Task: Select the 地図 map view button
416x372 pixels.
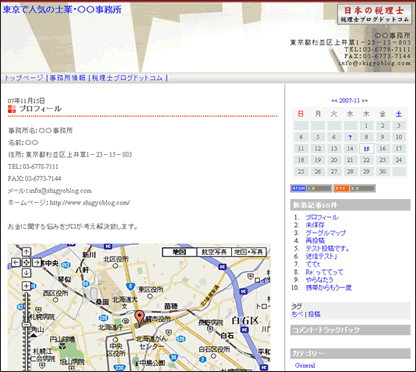Action: coord(179,252)
